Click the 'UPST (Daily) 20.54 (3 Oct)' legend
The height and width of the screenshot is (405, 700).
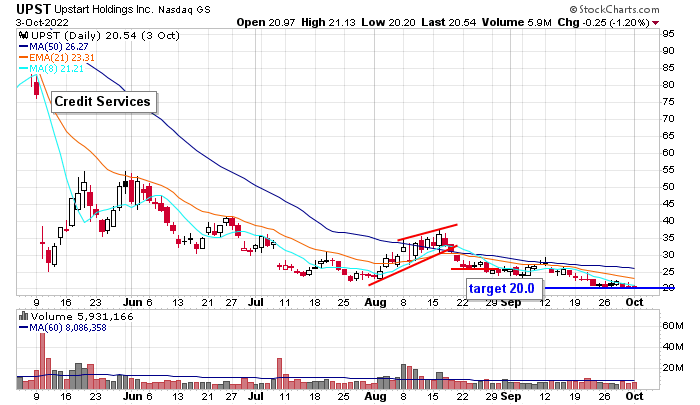(x=105, y=35)
